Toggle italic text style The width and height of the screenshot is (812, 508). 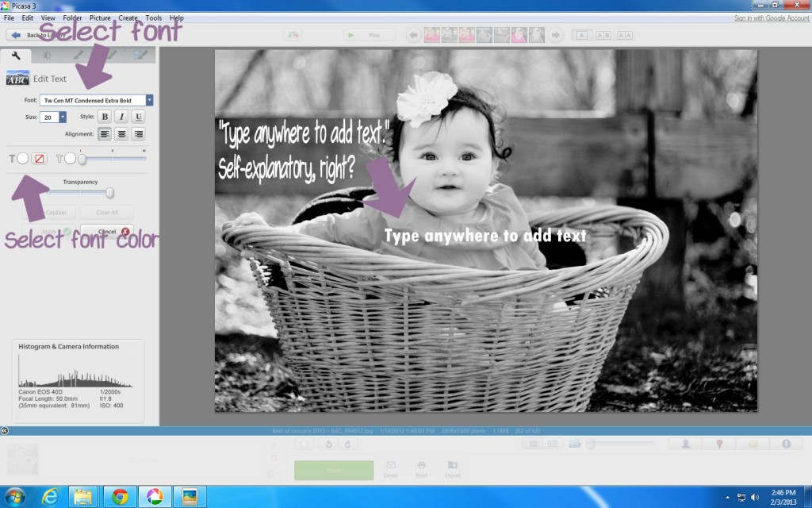pyautogui.click(x=121, y=117)
